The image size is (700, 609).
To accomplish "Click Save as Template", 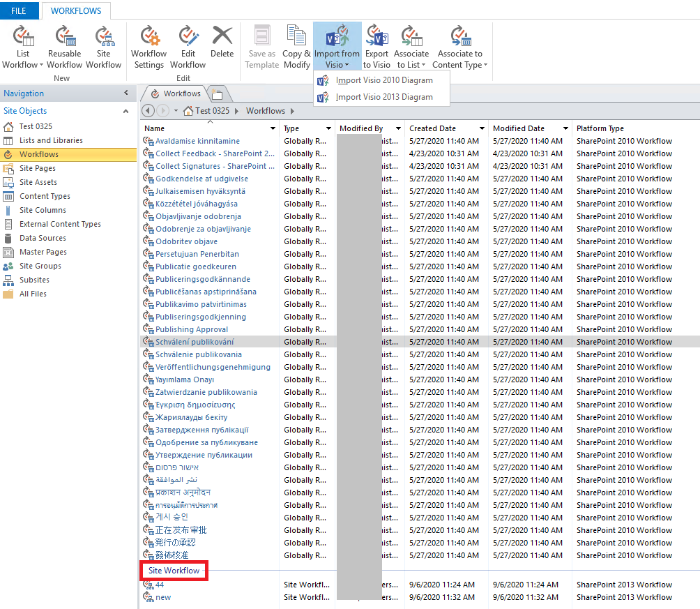I will click(x=261, y=47).
